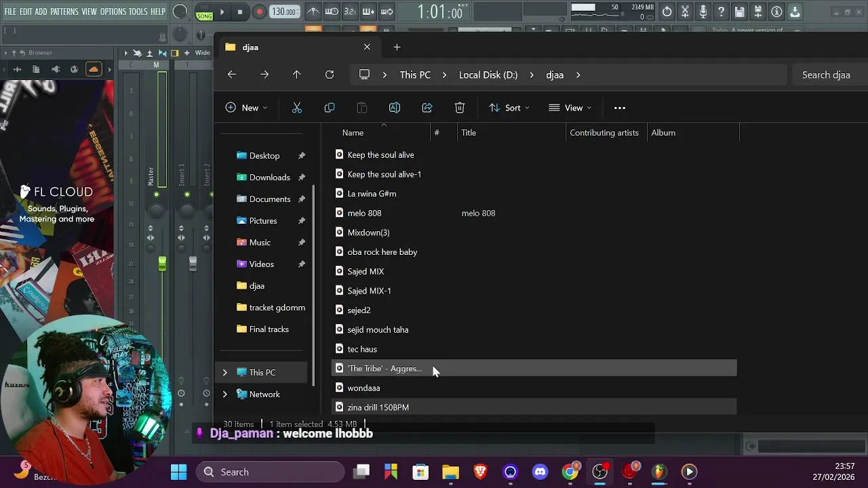Image resolution: width=868 pixels, height=488 pixels.
Task: Click the Album column header
Action: coord(692,132)
